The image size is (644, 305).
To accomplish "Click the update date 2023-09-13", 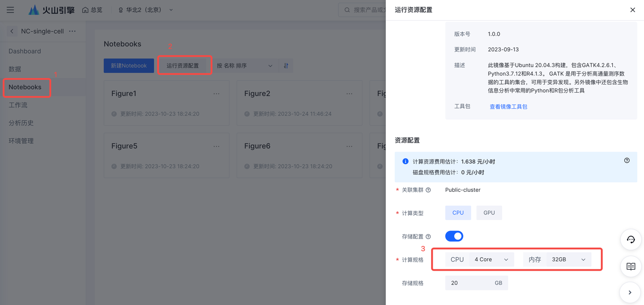I will (x=503, y=50).
